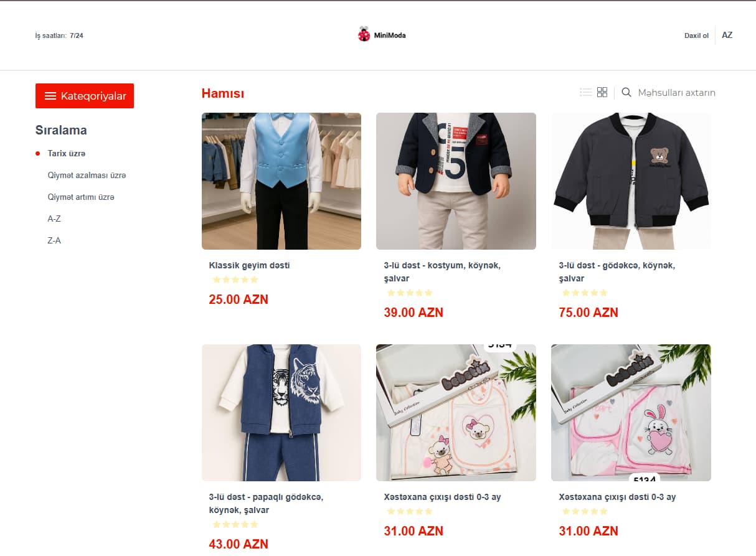
Task: Click the search magnifier icon
Action: coord(626,92)
